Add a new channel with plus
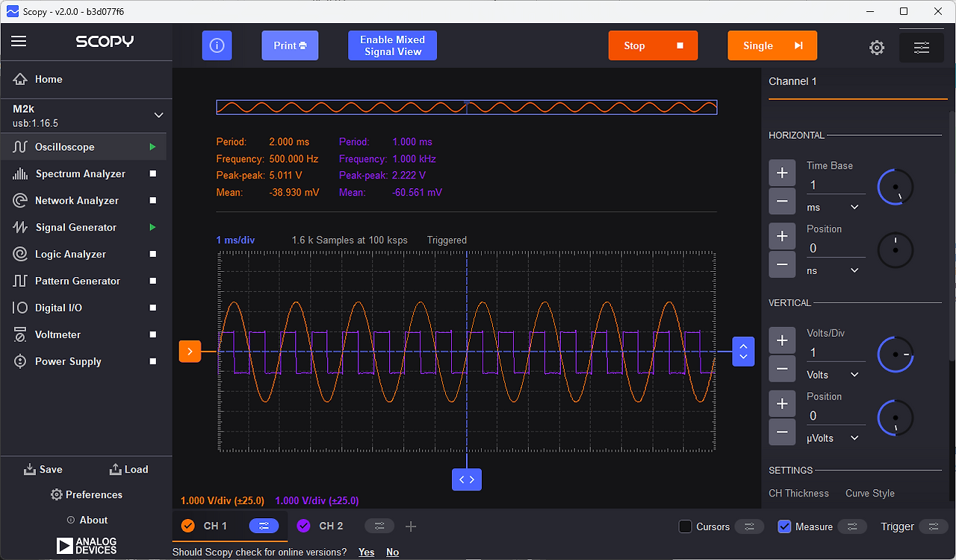The image size is (956, 560). 411,526
